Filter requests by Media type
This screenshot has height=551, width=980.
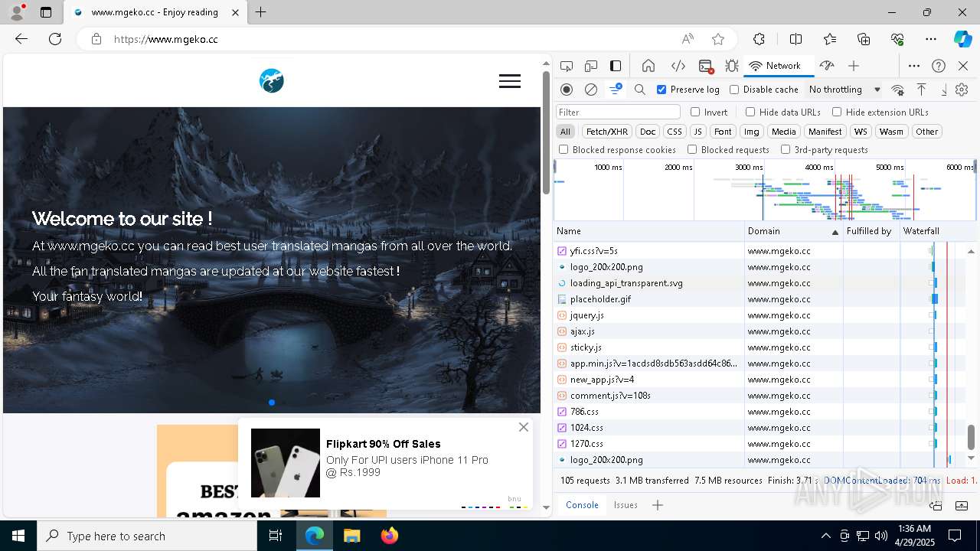783,132
